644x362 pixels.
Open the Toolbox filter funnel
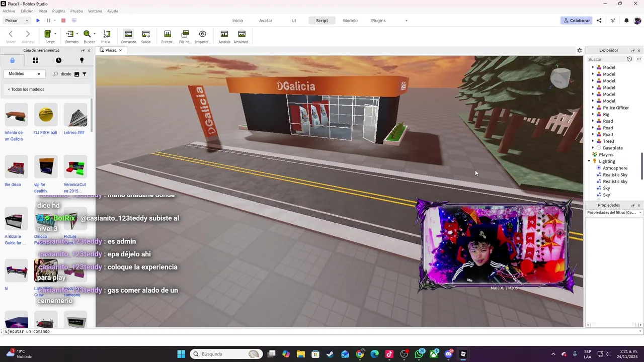pos(85,74)
